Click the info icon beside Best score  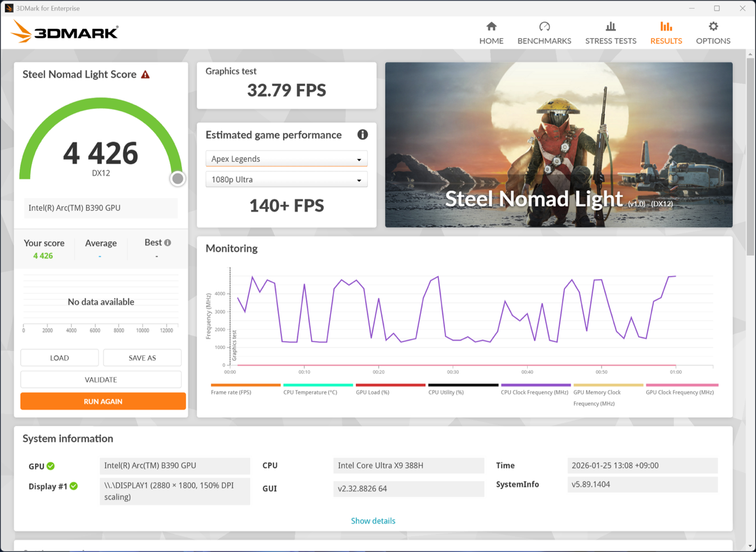click(x=168, y=242)
